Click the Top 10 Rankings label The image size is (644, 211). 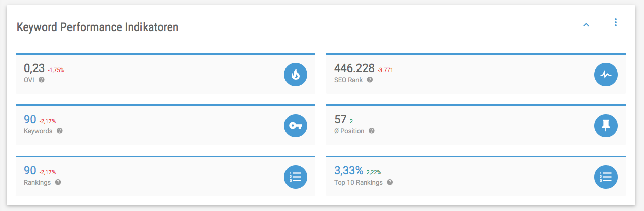coord(359,182)
